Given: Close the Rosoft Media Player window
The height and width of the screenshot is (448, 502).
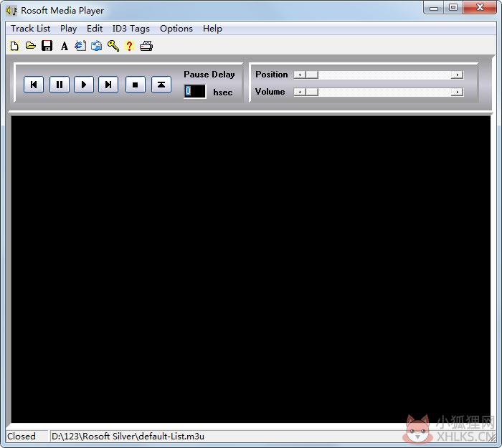Looking at the screenshot, I should [x=480, y=8].
